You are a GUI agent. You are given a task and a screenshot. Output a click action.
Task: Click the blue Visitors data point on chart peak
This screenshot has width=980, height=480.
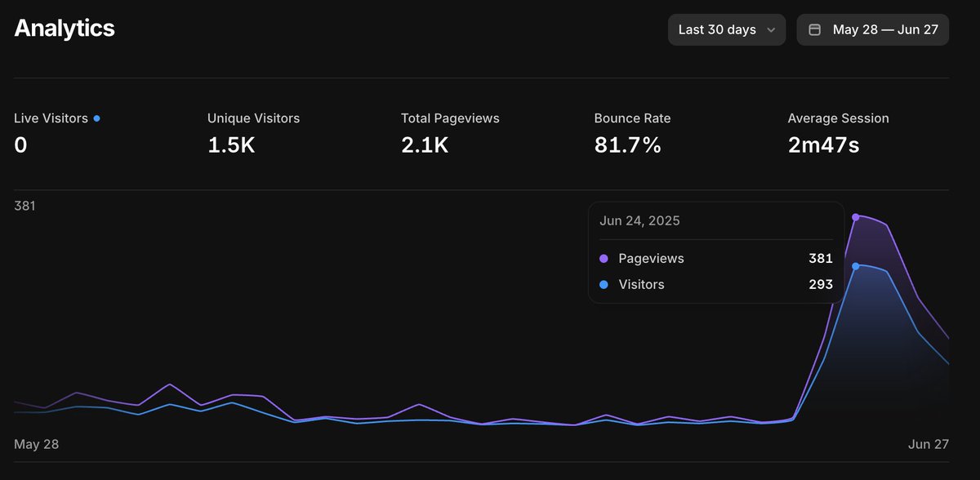[x=855, y=266]
